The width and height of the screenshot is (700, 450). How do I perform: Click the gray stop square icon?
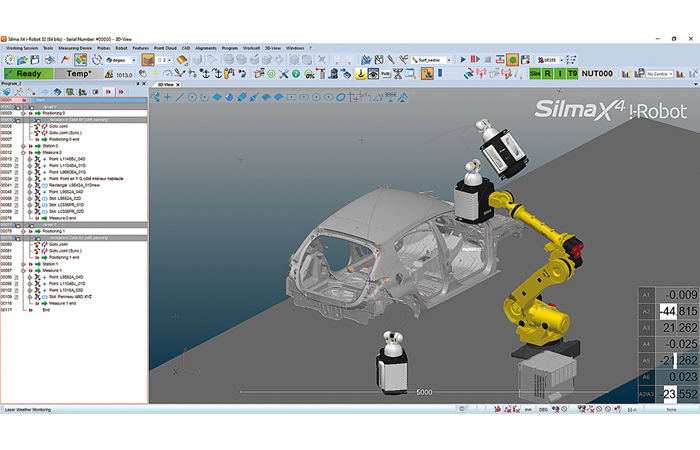[488, 59]
